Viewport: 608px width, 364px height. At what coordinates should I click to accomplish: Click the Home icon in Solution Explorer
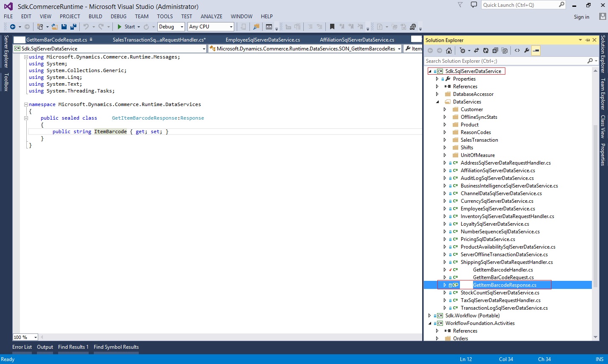449,50
